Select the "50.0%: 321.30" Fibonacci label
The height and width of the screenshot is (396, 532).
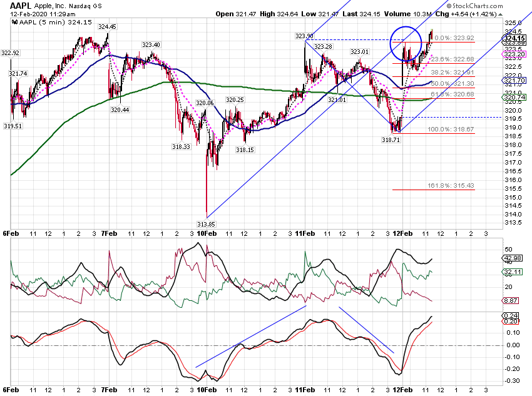pyautogui.click(x=453, y=83)
